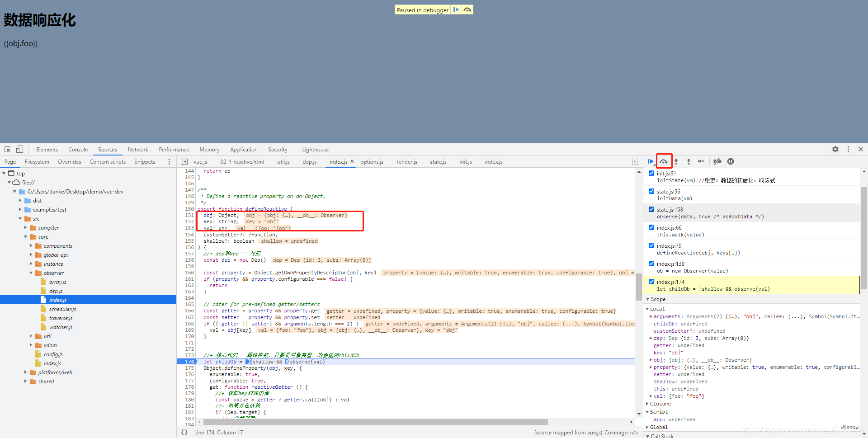The width and height of the screenshot is (868, 438).
Task: Resume from the Paused in debugger overlay
Action: [456, 9]
